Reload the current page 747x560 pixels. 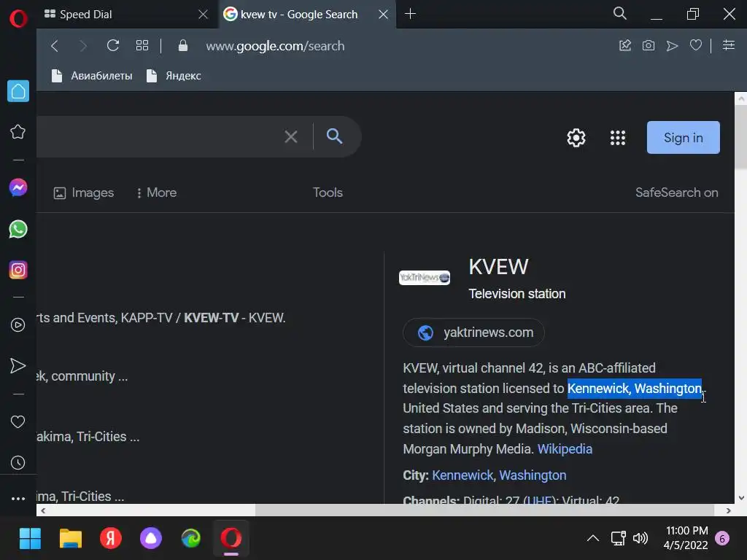click(113, 46)
